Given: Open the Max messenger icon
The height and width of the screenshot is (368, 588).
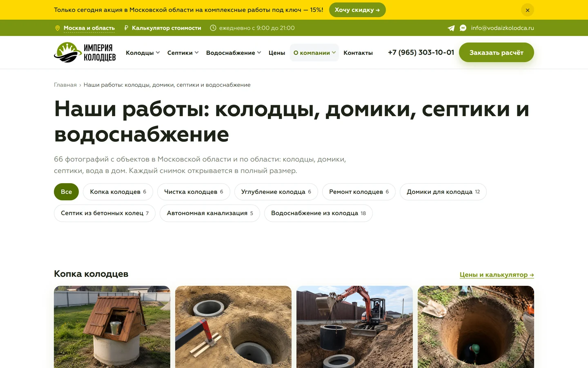Looking at the screenshot, I should (x=463, y=28).
